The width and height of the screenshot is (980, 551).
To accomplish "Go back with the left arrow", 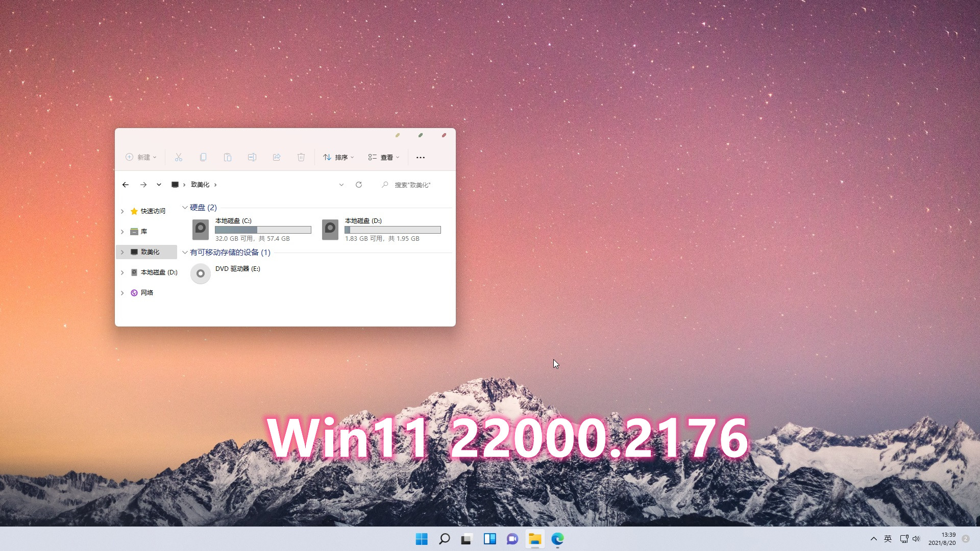I will (x=126, y=185).
